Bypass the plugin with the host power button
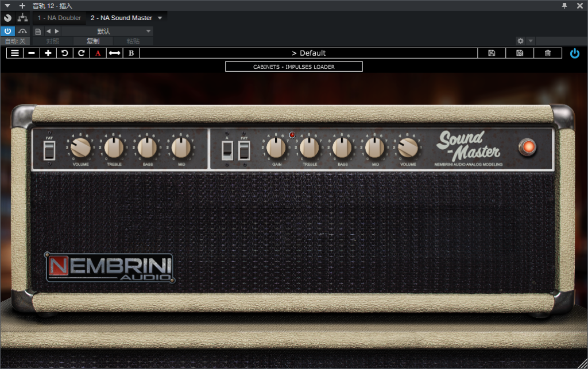Screen dimensions: 588x369 7,31
